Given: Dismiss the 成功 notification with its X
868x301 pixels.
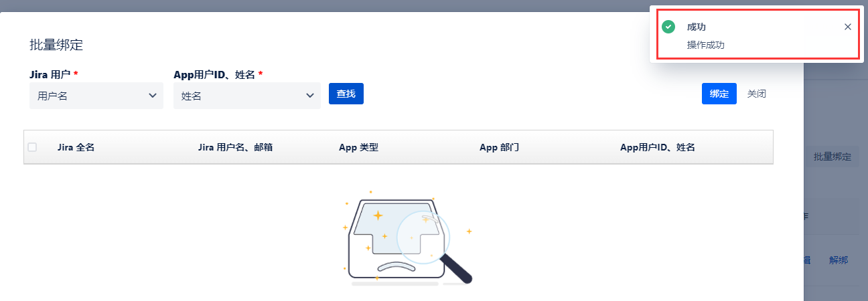Looking at the screenshot, I should [848, 27].
